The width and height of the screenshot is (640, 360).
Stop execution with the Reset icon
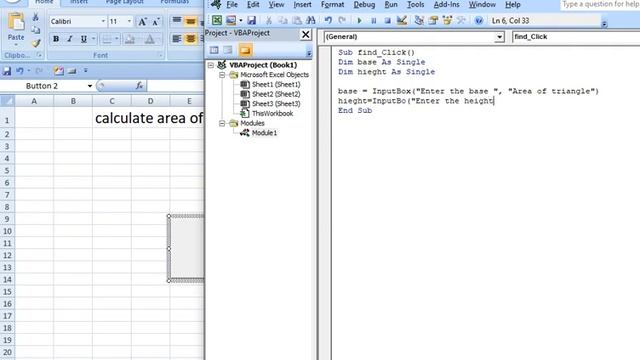point(387,20)
